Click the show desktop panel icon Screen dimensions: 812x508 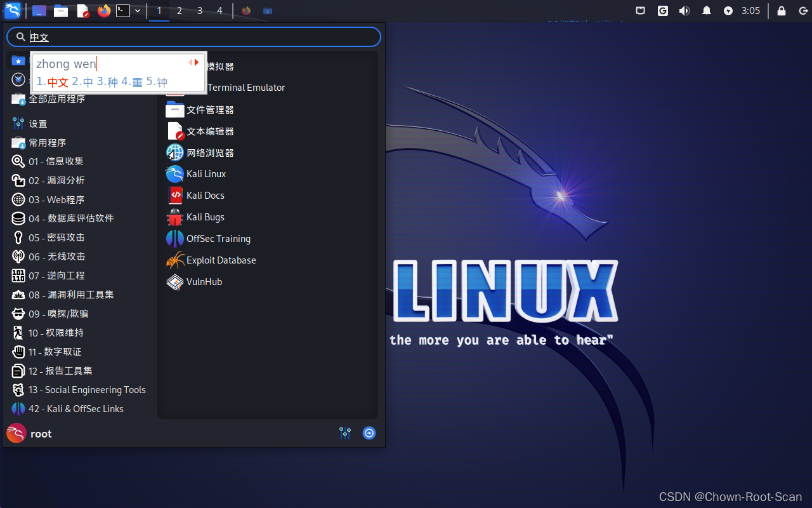(x=39, y=11)
